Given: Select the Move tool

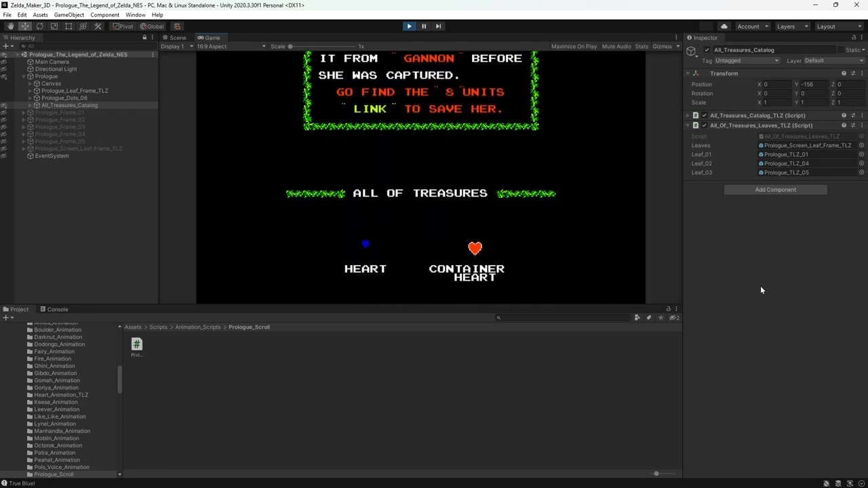Looking at the screenshot, I should click(x=25, y=26).
